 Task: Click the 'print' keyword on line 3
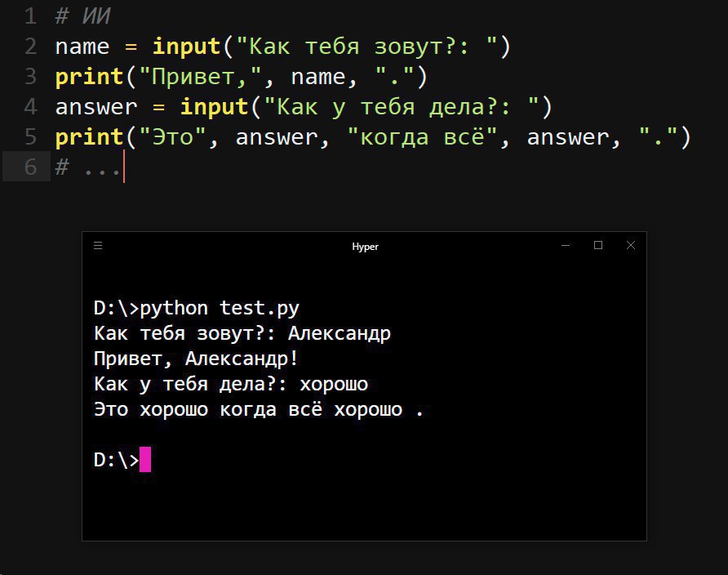[x=89, y=77]
